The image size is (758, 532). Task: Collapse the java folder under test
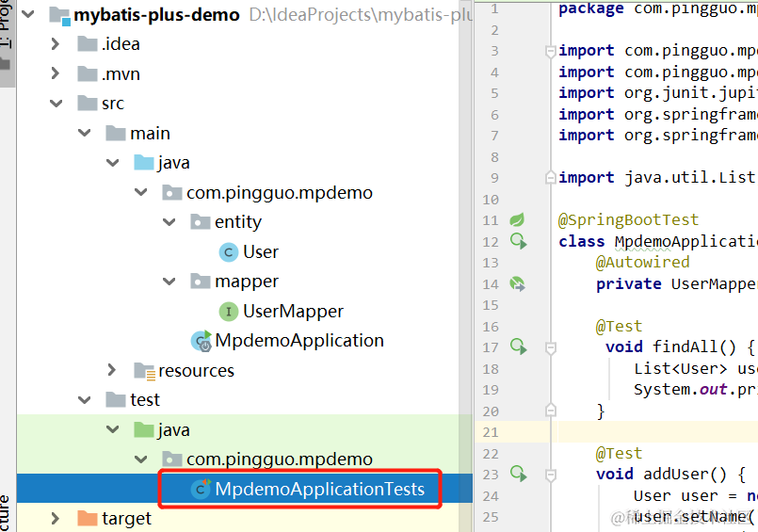(x=113, y=429)
